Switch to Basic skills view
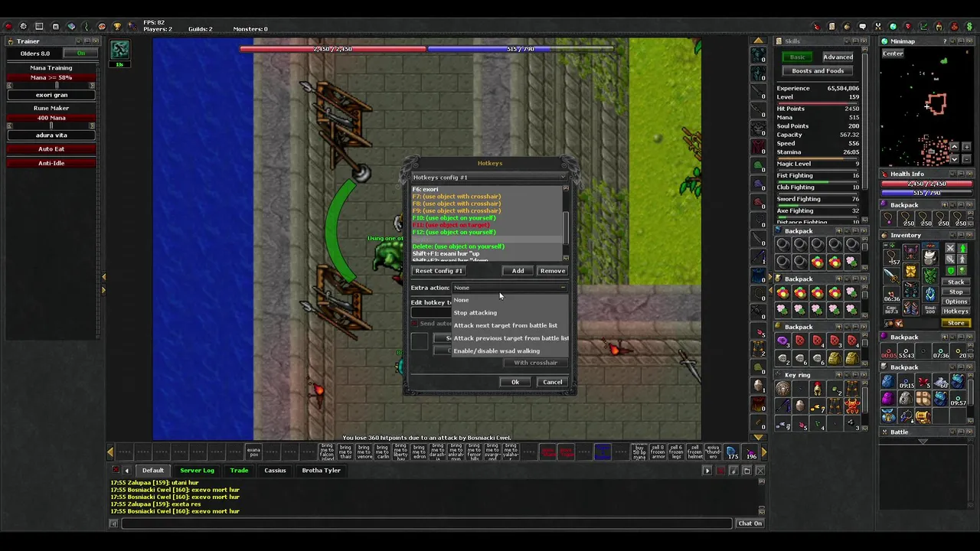The image size is (980, 551). tap(797, 57)
